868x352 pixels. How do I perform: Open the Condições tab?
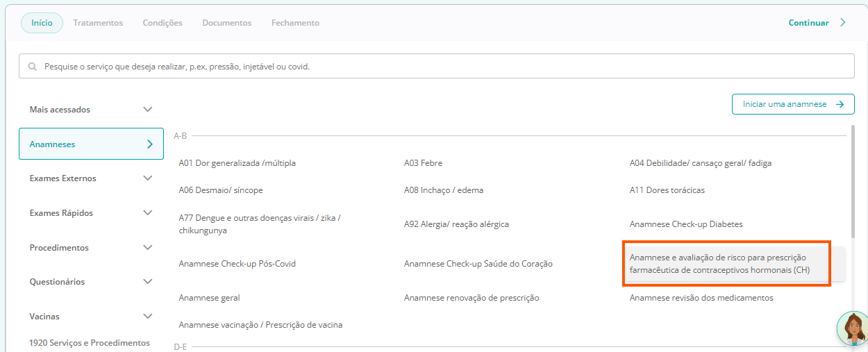tap(162, 23)
